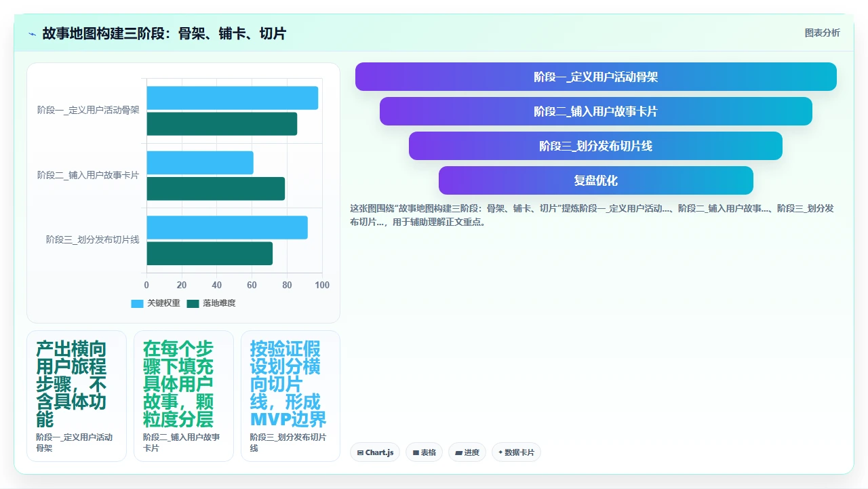This screenshot has height=489, width=868.
Task: Click the green 落地难度 bar for 阶段一
Action: 222,123
